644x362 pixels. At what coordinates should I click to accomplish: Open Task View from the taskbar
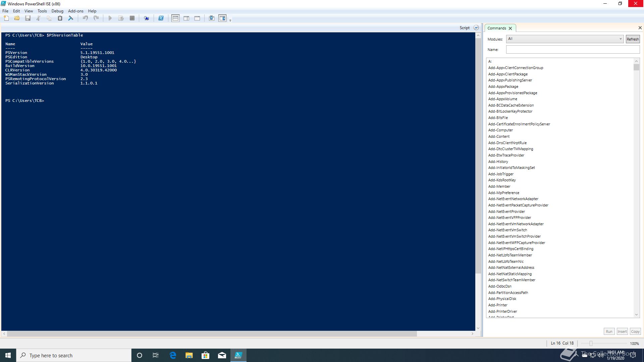click(156, 355)
